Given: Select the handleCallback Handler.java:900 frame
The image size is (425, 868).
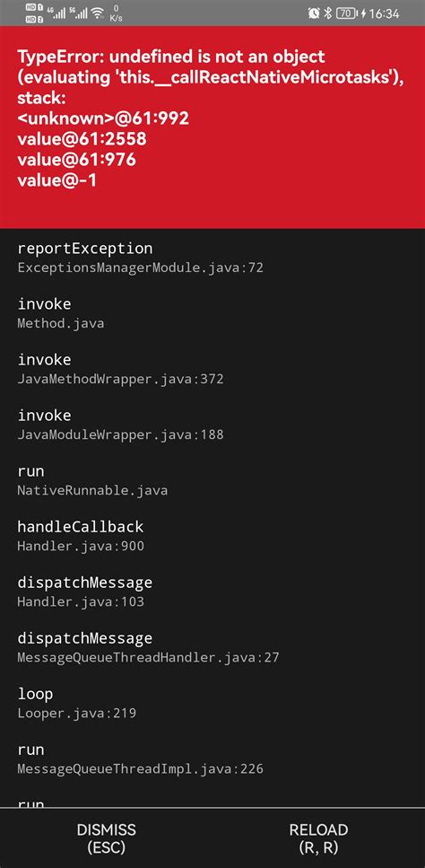Looking at the screenshot, I should pos(212,536).
